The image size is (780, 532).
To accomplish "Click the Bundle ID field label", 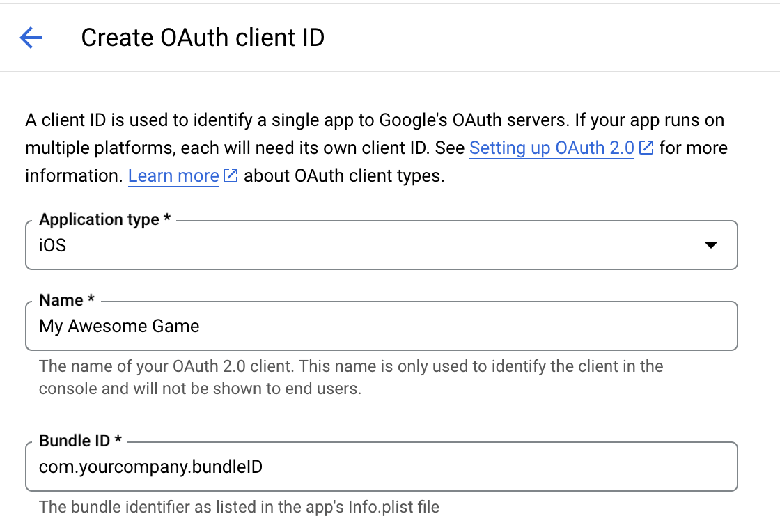I will pos(80,441).
